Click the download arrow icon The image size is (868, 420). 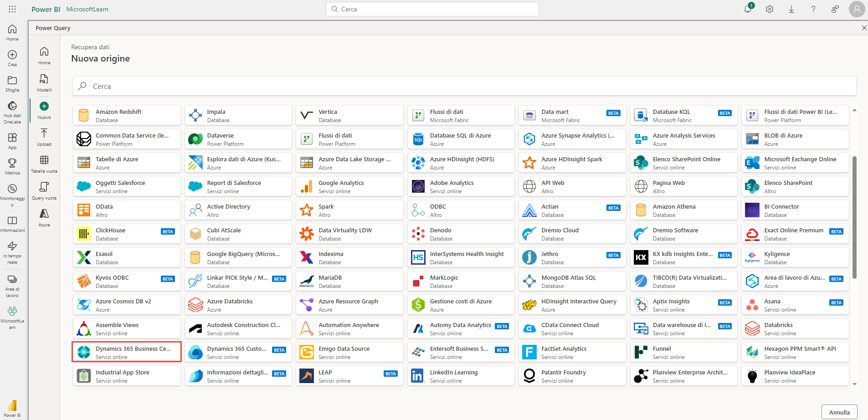point(791,9)
